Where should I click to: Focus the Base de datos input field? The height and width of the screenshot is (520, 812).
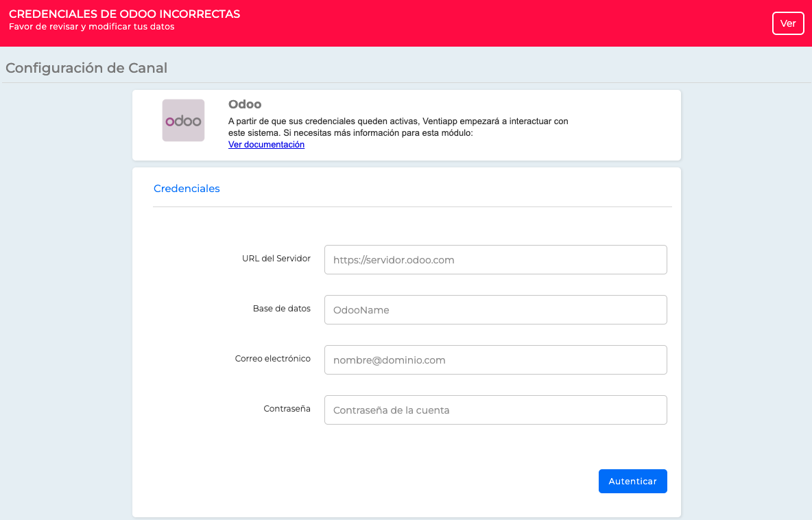[x=496, y=309]
